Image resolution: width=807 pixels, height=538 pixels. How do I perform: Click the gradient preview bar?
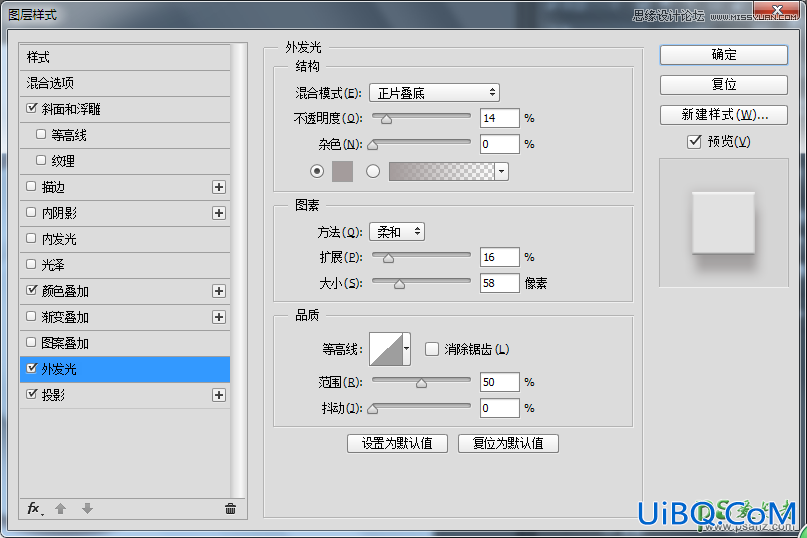coord(442,171)
